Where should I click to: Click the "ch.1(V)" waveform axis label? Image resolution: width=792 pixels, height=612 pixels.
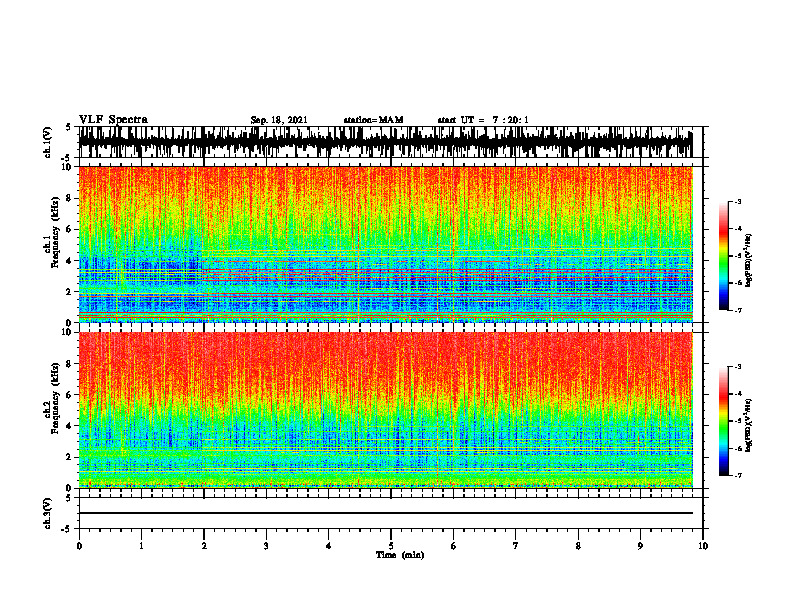click(x=48, y=142)
